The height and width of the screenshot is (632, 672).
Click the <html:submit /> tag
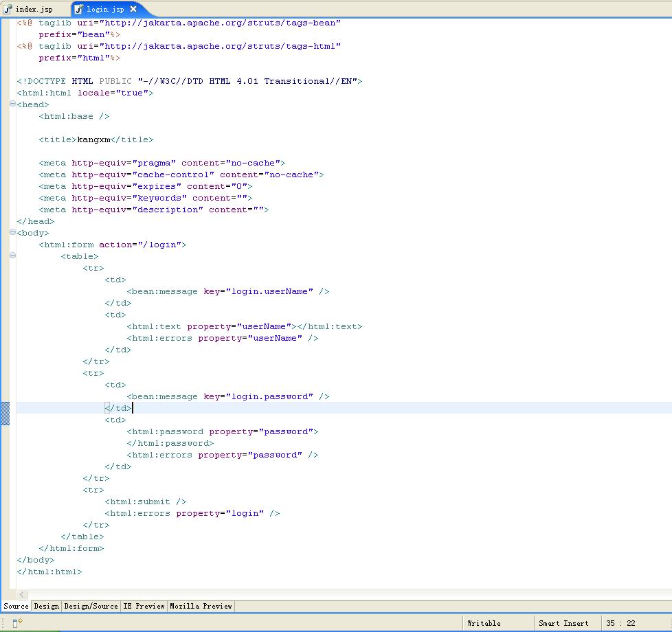click(x=146, y=501)
